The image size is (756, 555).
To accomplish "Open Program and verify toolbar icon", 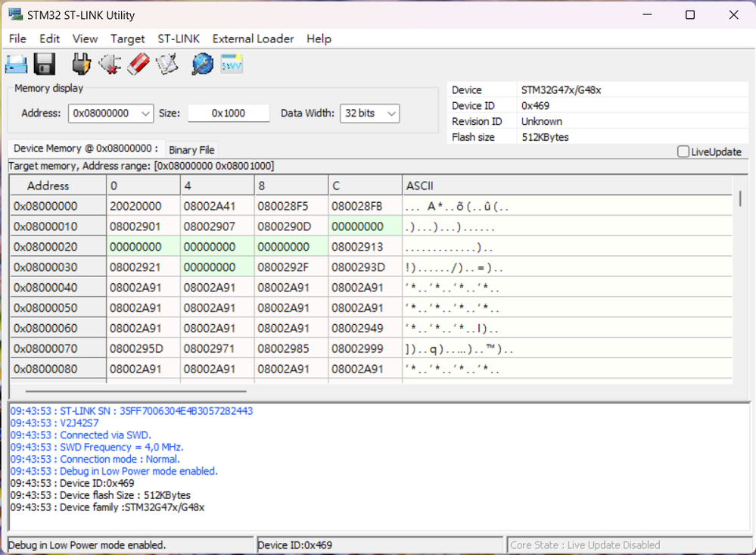I will pyautogui.click(x=166, y=64).
